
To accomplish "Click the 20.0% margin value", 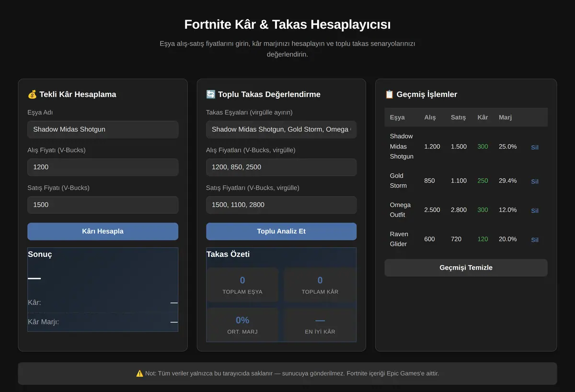I will pos(507,239).
